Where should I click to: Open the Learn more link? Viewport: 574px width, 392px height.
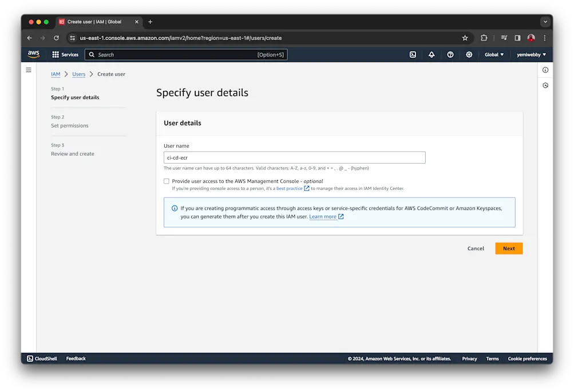click(323, 217)
